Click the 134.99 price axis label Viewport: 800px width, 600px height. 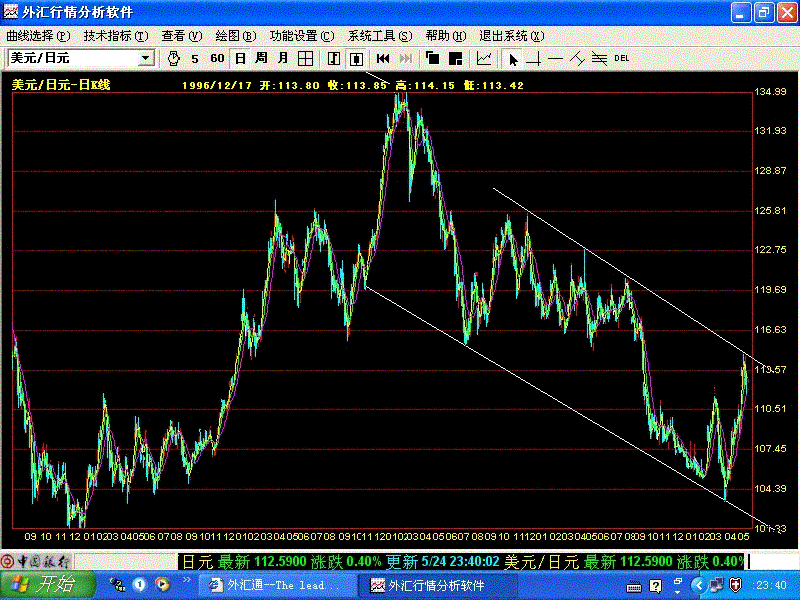(770, 91)
